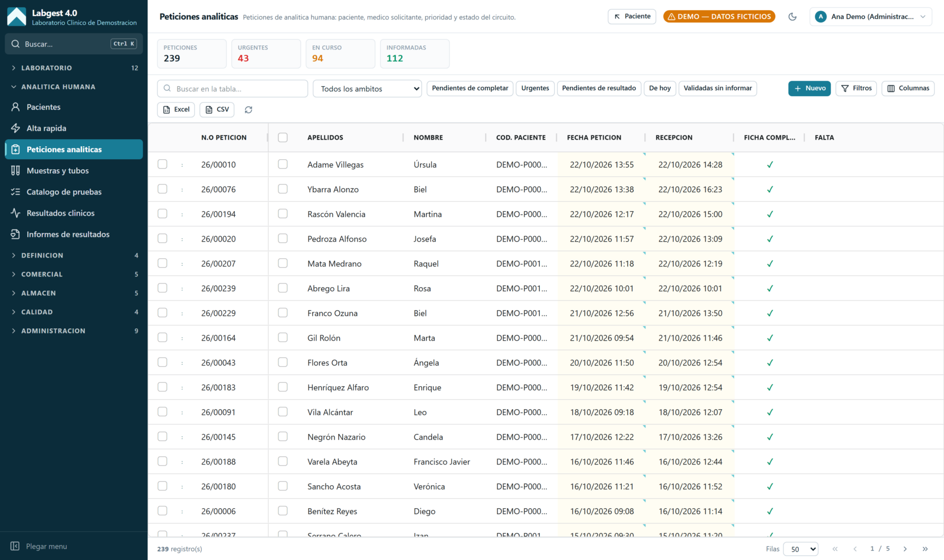Expand the ADMINISTRACION menu group
The height and width of the screenshot is (560, 944).
click(x=74, y=331)
